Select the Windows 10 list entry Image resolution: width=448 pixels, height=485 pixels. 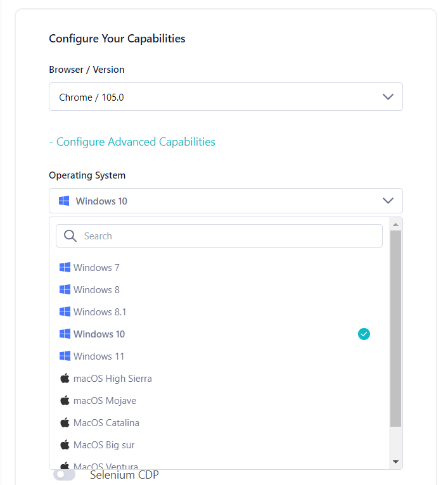coord(99,334)
